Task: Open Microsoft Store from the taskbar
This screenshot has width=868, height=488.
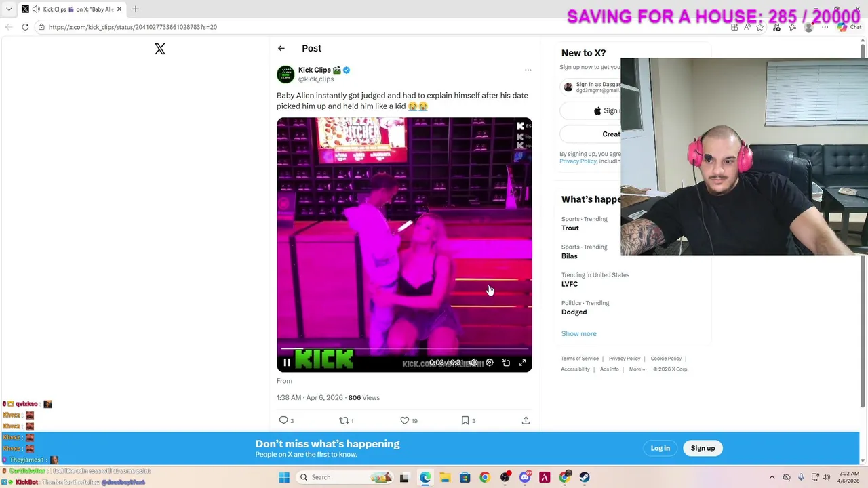Action: click(x=465, y=477)
